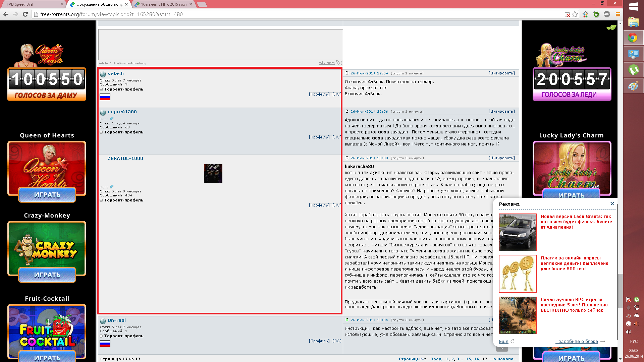
Task: Open the Ad Options link
Action: click(x=327, y=63)
